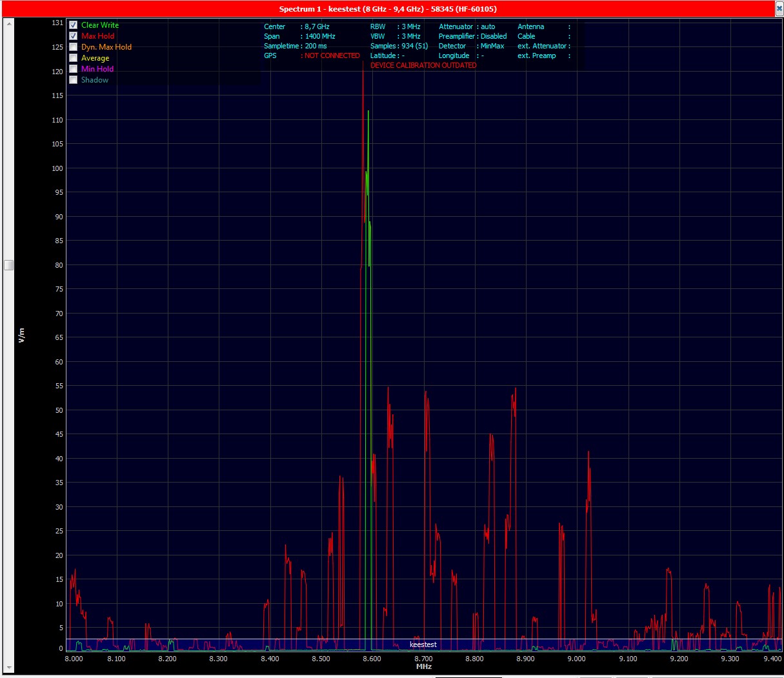Click the ext. Preamp label

pos(536,55)
